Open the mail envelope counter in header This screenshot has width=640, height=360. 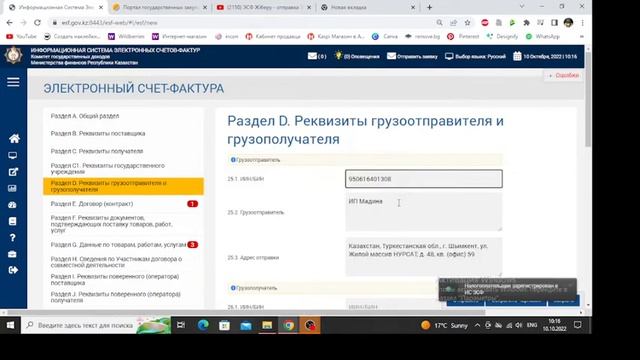pos(317,56)
